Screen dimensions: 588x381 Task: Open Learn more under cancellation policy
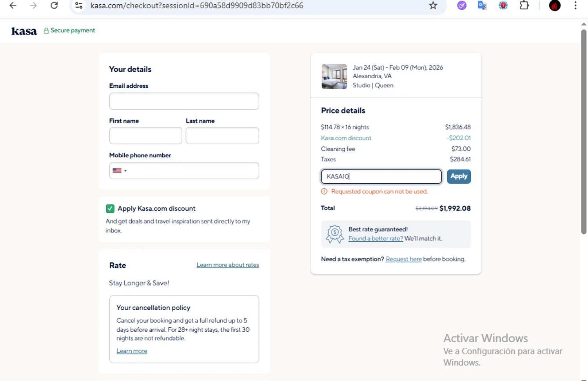tap(132, 351)
